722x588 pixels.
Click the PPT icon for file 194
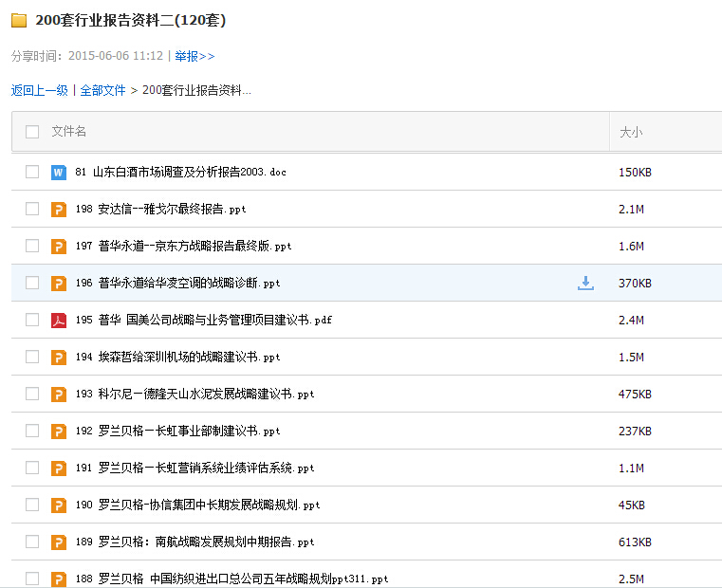pyautogui.click(x=59, y=358)
